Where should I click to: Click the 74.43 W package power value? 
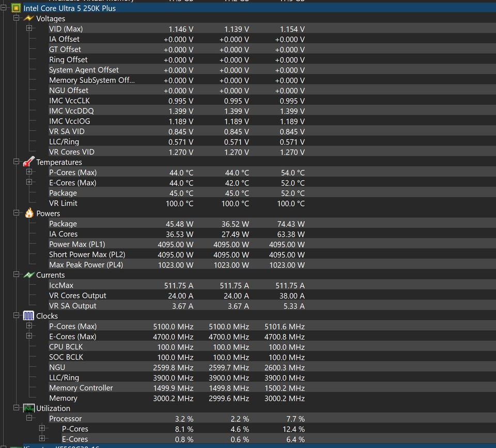(291, 224)
